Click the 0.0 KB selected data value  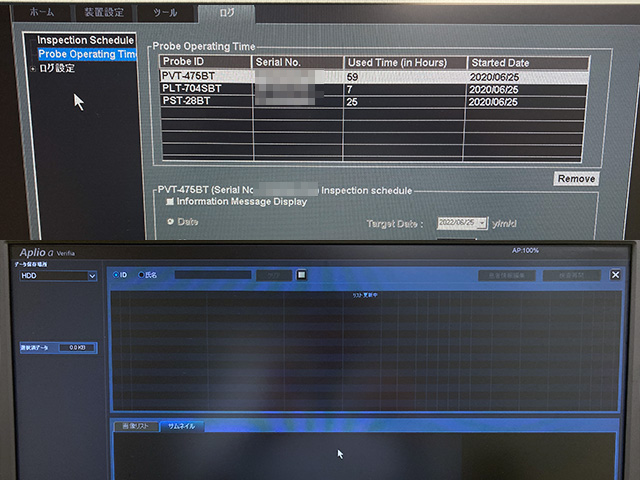point(77,348)
